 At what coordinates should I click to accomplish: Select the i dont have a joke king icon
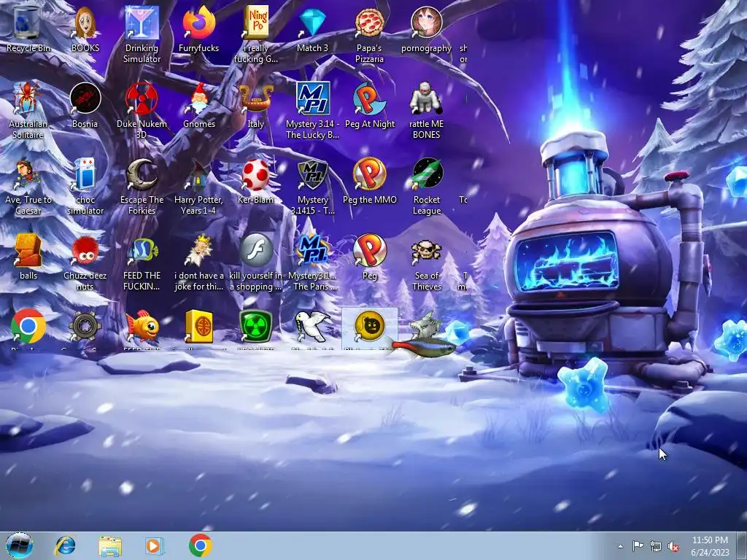click(198, 251)
